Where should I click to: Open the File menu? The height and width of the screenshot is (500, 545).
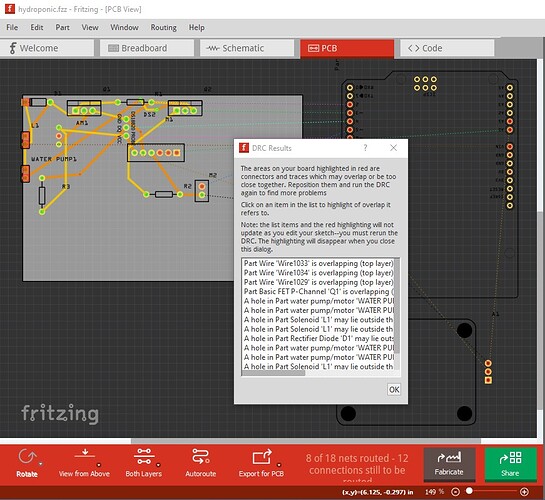(x=12, y=27)
